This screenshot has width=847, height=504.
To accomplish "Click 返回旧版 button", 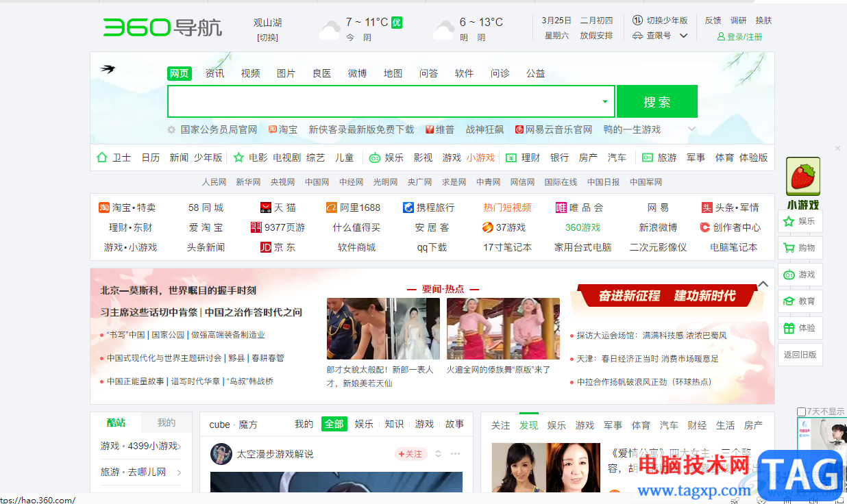I will pos(800,355).
